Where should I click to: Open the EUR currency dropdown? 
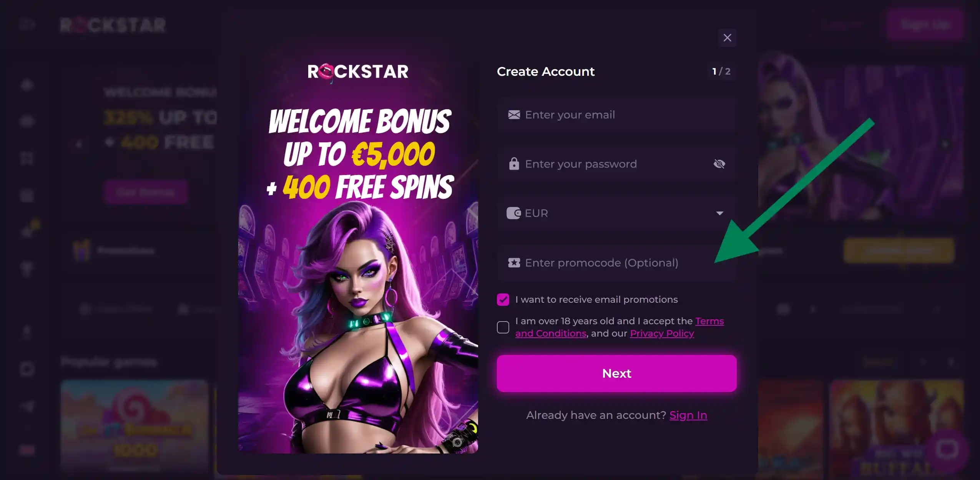click(x=616, y=213)
